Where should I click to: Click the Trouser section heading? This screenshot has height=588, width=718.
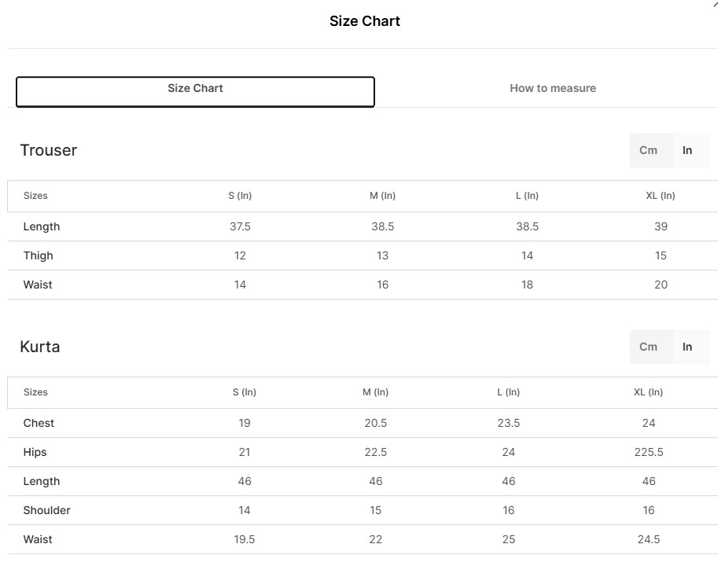click(49, 150)
